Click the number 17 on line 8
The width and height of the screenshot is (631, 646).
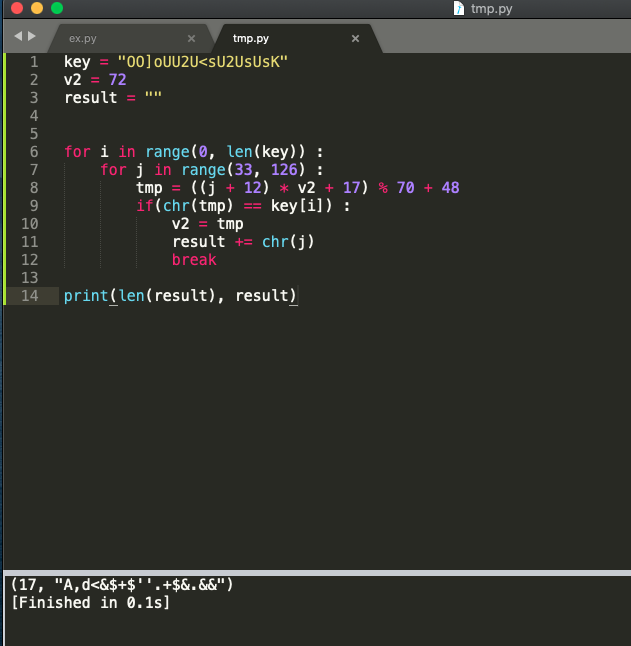(352, 188)
